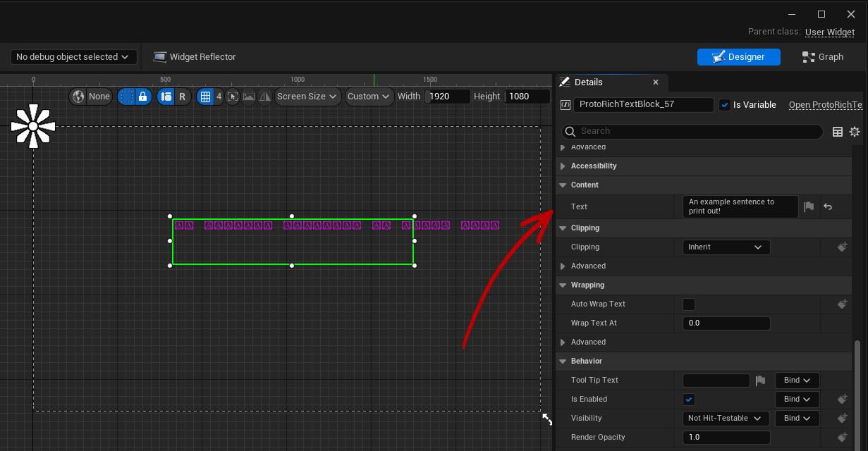Open the Screen Size dropdown
Viewport: 868px width, 451px height.
(x=308, y=97)
